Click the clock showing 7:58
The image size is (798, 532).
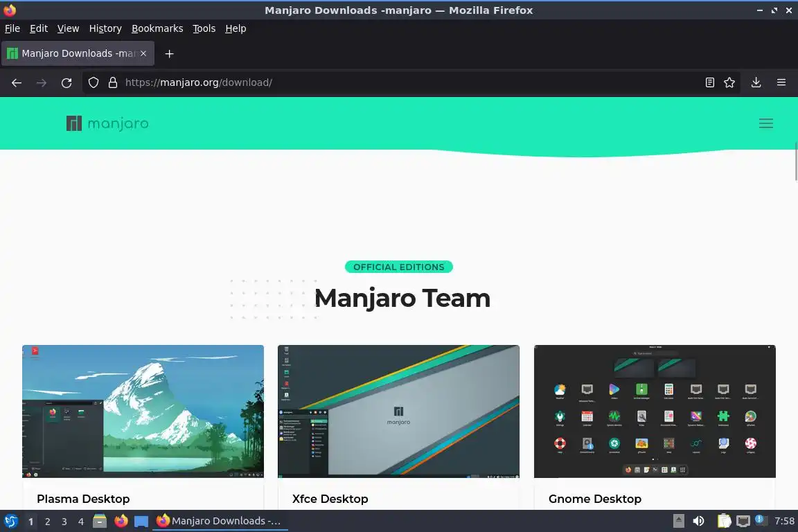click(783, 521)
